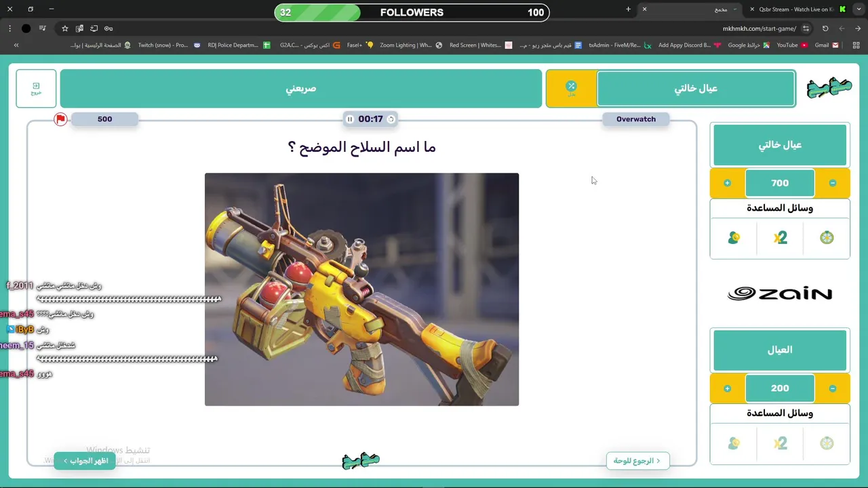
Task: Close the Qsbr Stream tab
Action: 752,9
